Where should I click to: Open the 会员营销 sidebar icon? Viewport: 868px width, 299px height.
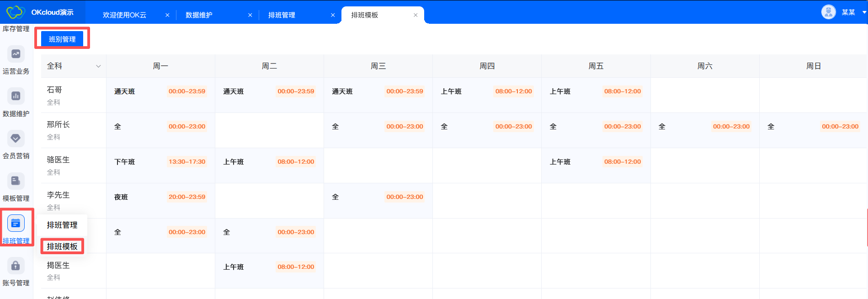pos(16,139)
